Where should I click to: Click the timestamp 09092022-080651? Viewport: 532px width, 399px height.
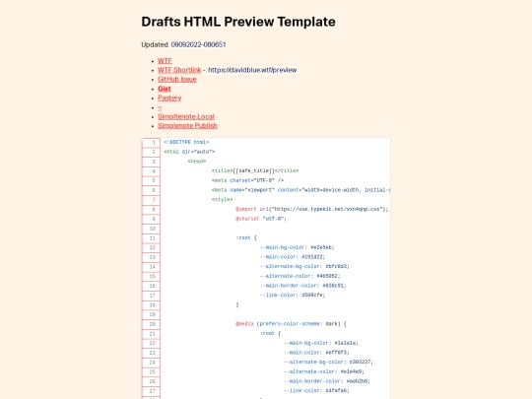tap(198, 44)
